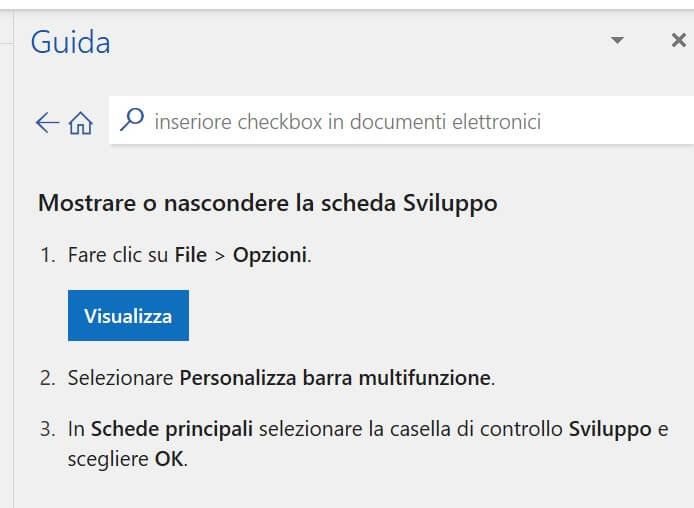The height and width of the screenshot is (508, 694).
Task: Open the Help home page icon
Action: (x=80, y=123)
